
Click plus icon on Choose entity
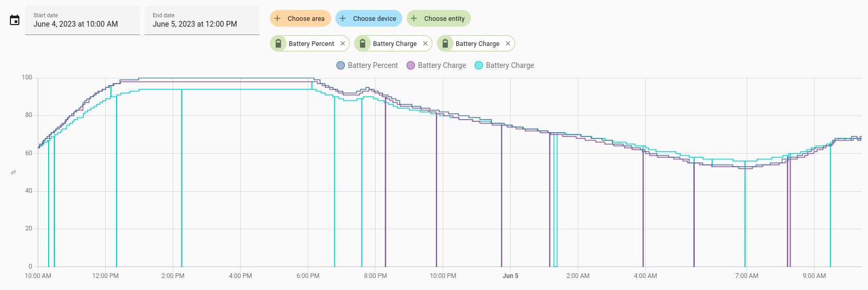tap(414, 18)
